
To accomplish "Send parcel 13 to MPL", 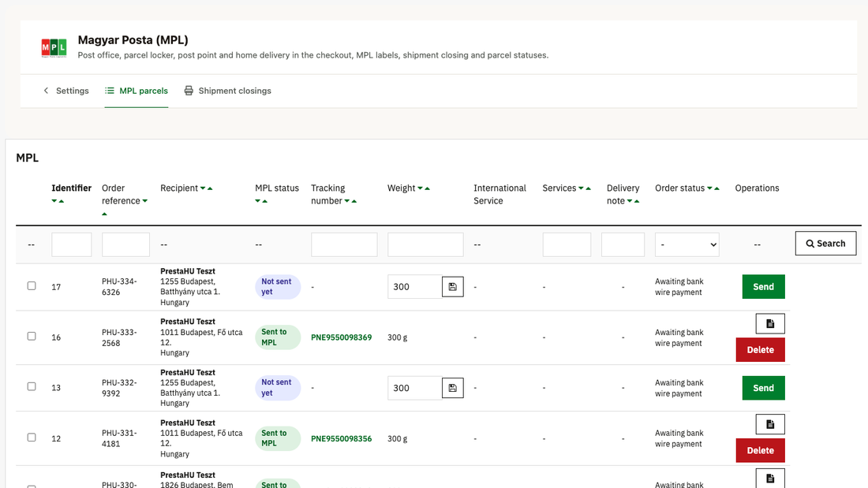I will 763,388.
